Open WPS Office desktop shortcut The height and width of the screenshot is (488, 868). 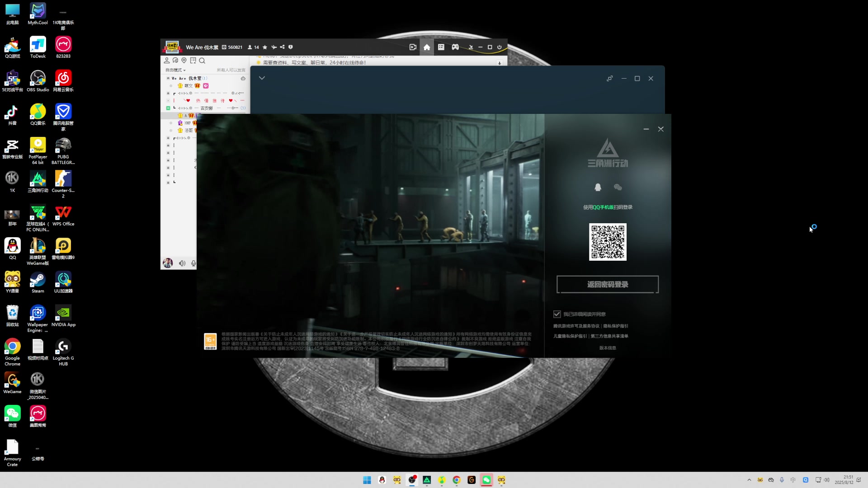pyautogui.click(x=63, y=215)
